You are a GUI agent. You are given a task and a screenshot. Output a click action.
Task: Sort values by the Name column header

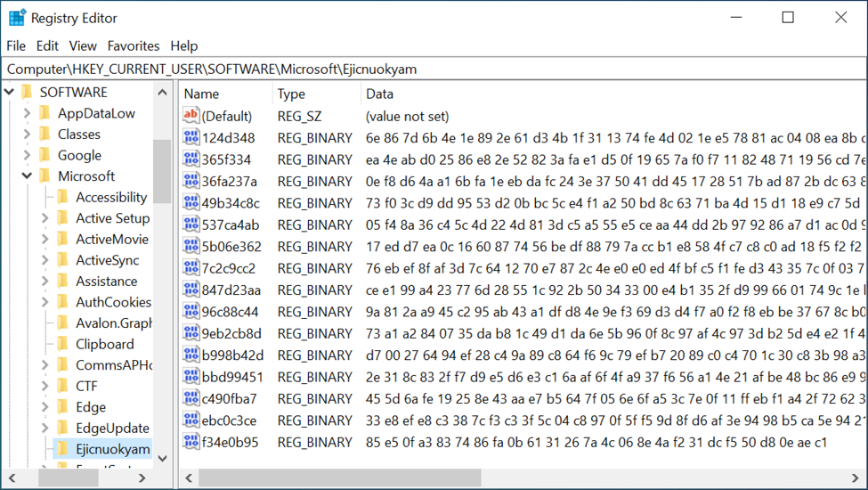[226, 94]
